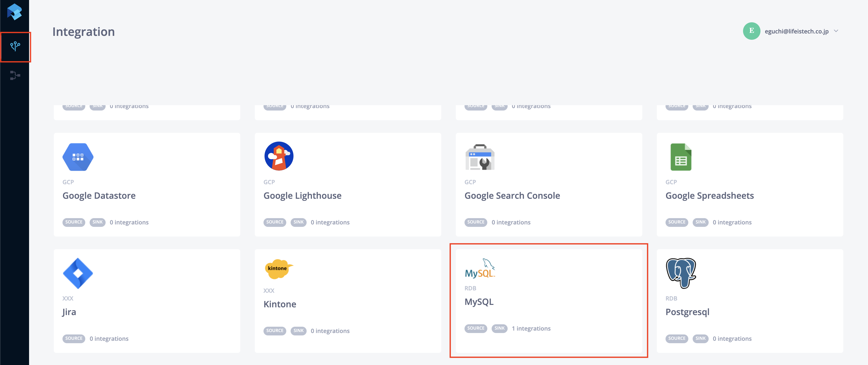Open the pipeline workflow sidebar icon
This screenshot has width=868, height=365.
(15, 75)
